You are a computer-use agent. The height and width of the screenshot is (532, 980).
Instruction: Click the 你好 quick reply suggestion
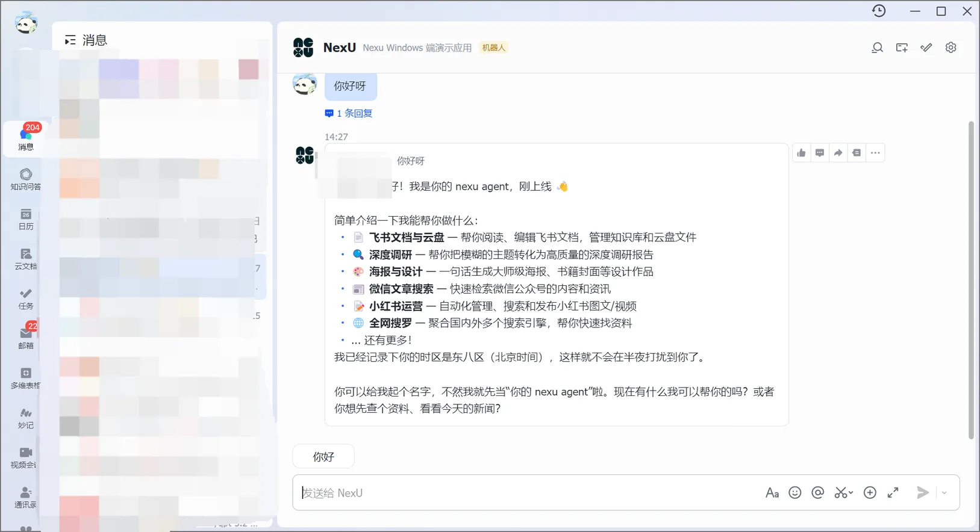point(323,457)
